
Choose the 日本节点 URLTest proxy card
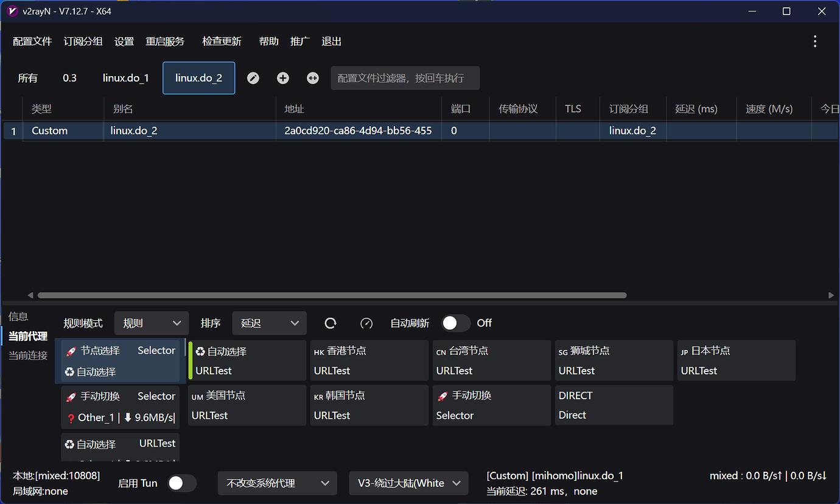pos(737,360)
